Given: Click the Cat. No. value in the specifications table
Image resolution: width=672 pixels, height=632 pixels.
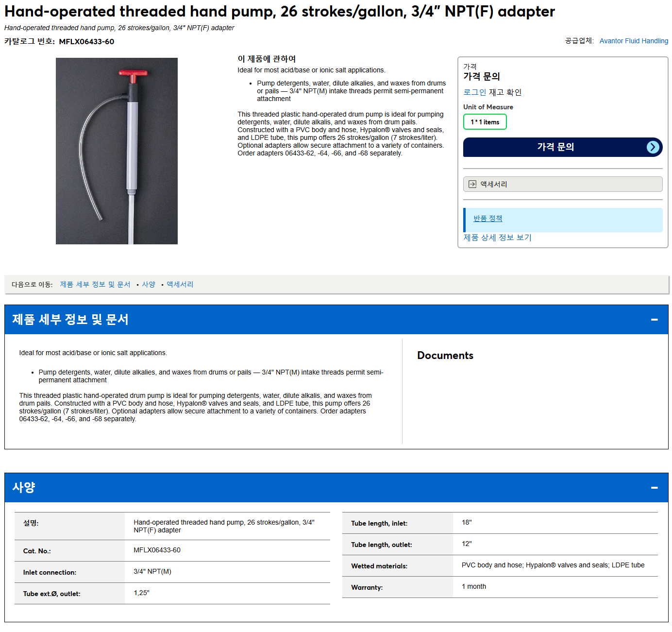Looking at the screenshot, I should click(x=157, y=550).
